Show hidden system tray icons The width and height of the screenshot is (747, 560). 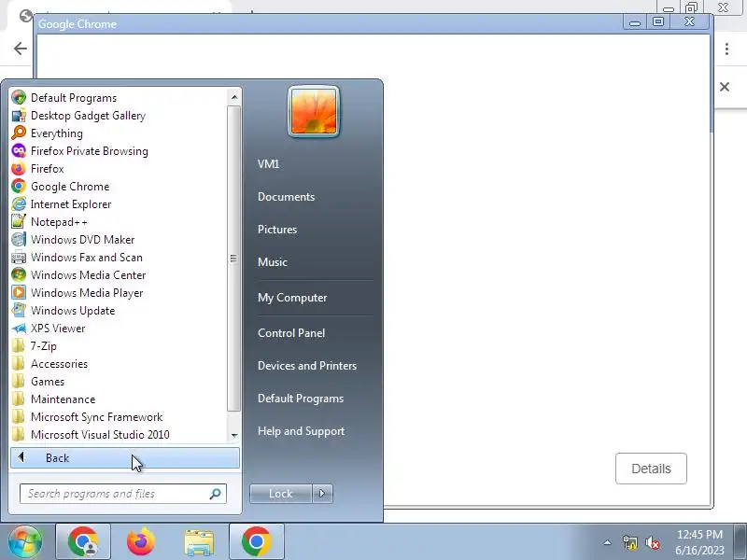608,542
